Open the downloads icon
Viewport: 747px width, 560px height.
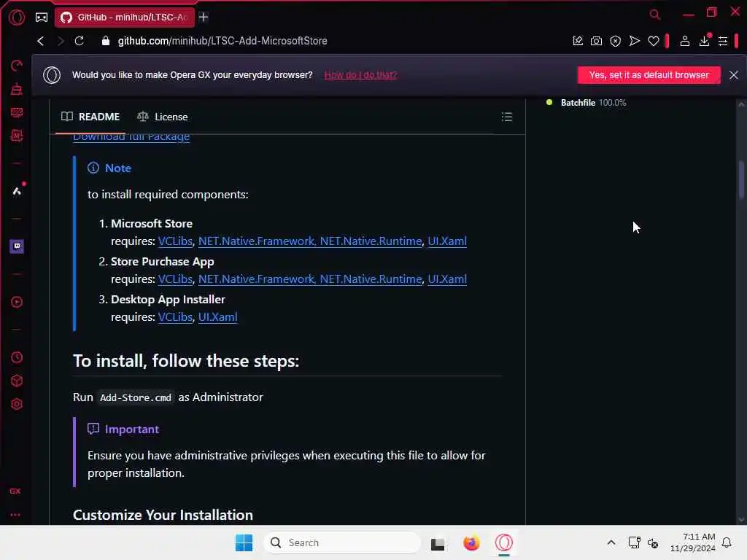[x=704, y=41]
